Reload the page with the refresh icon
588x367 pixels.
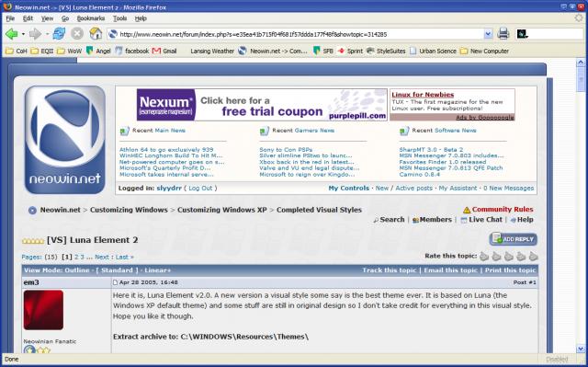(59, 34)
